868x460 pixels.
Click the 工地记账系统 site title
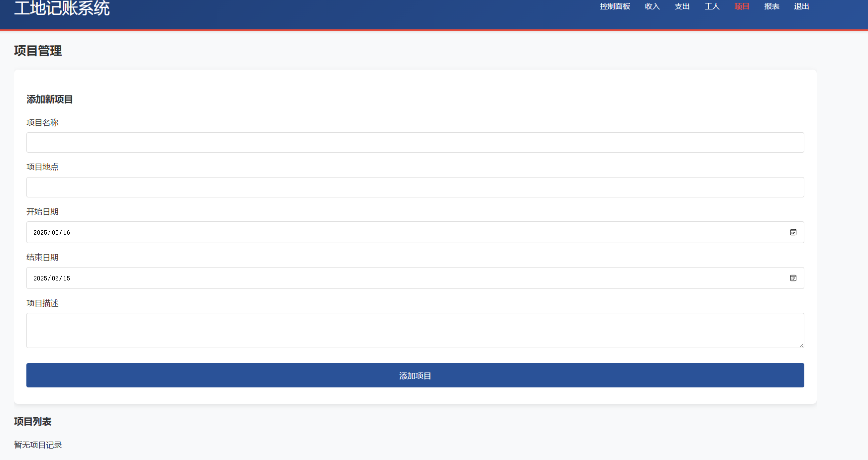62,8
